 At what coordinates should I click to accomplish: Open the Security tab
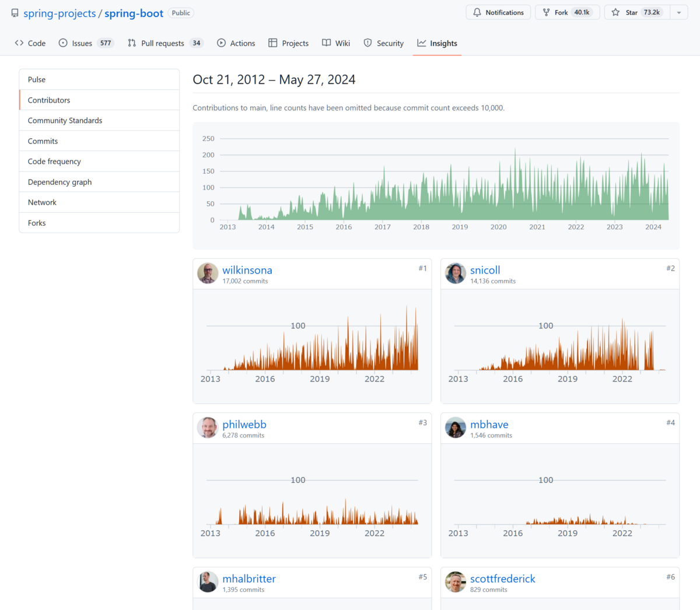point(384,43)
